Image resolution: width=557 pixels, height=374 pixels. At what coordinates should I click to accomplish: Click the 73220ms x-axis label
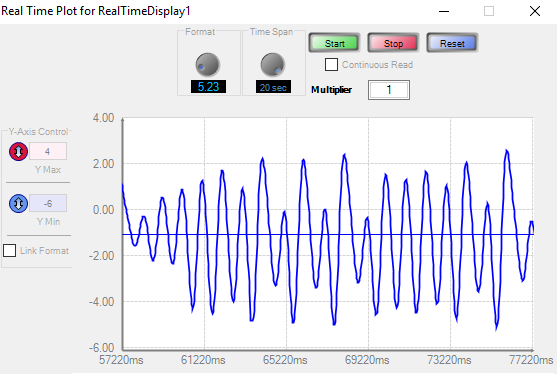click(449, 360)
